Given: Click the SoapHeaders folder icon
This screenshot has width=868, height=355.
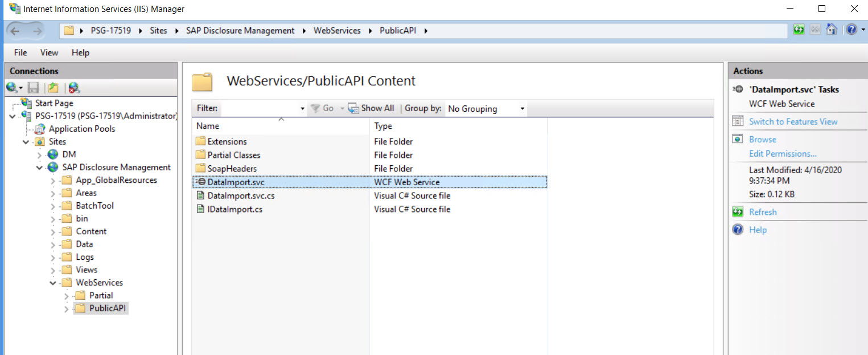Looking at the screenshot, I should tap(200, 169).
